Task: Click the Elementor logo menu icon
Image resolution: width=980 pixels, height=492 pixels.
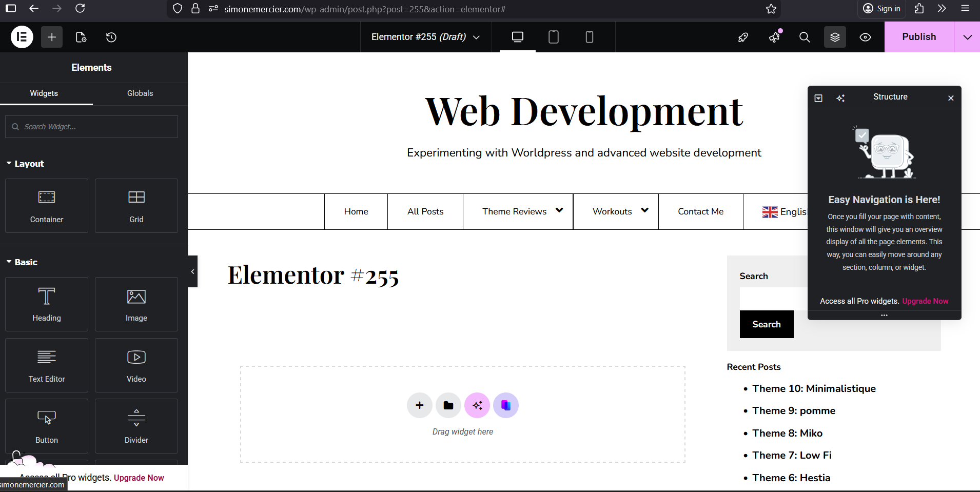Action: [22, 37]
